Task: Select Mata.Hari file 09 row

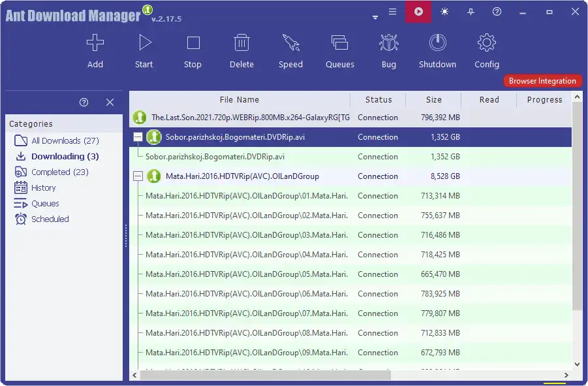Action: click(x=350, y=352)
